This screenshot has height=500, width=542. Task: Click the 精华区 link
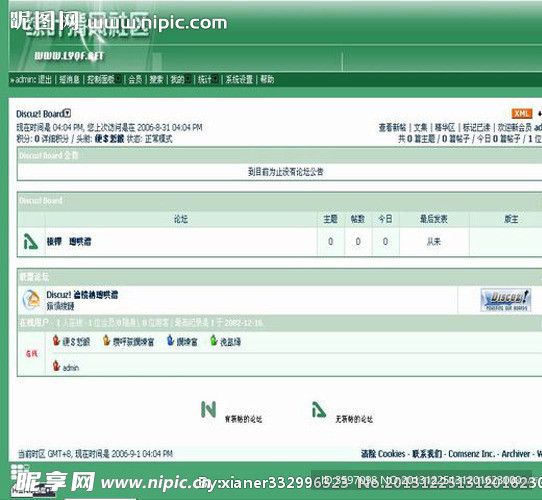pyautogui.click(x=445, y=128)
